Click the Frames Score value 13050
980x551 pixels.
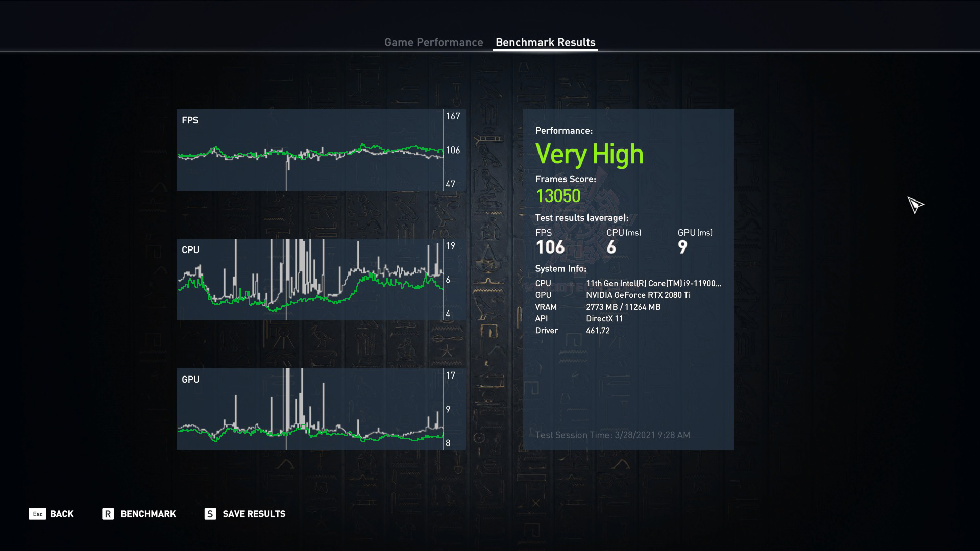coord(558,196)
